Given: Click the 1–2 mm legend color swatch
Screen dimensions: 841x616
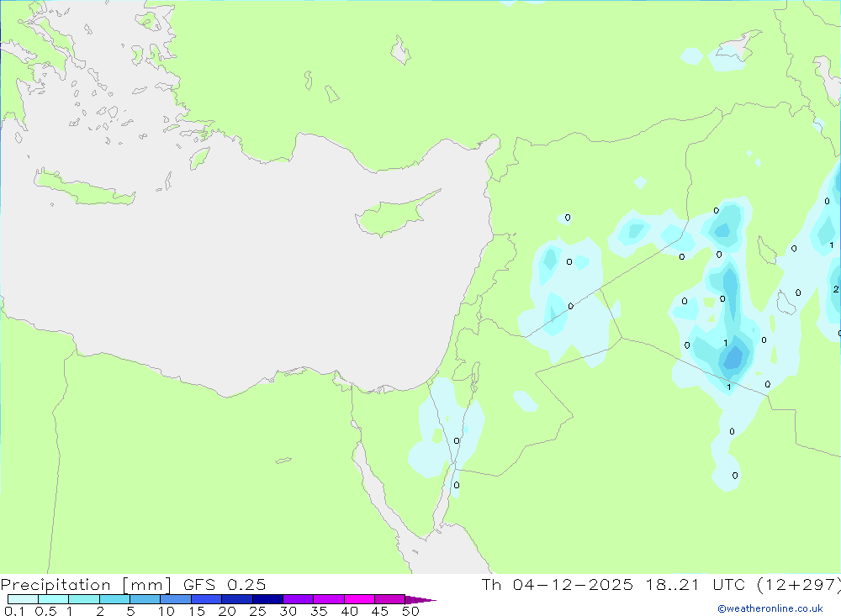Looking at the screenshot, I should click(x=83, y=599).
